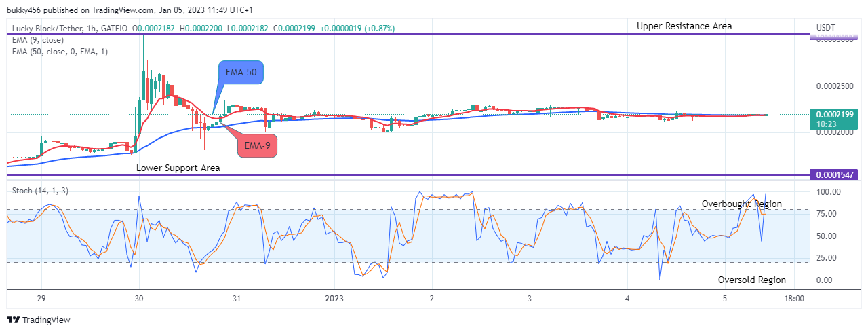Image resolution: width=868 pixels, height=332 pixels.
Task: Click the Lucky Block/Tether symbol title
Action: click(x=52, y=29)
